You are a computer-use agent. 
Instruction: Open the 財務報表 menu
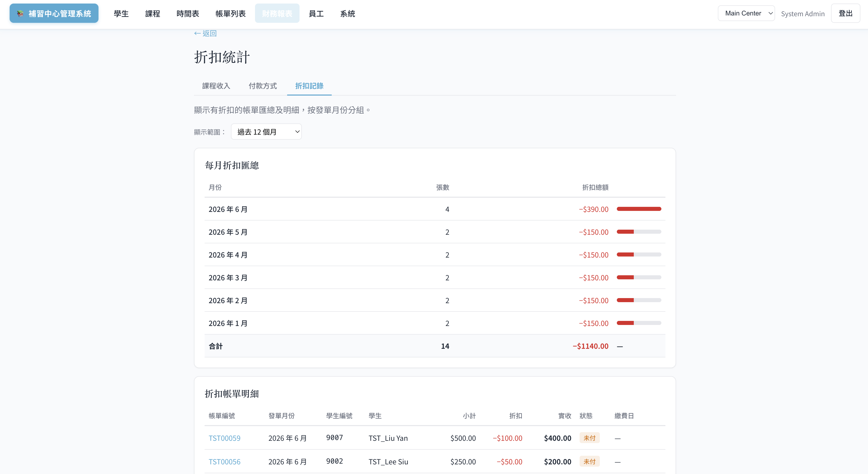pos(277,13)
